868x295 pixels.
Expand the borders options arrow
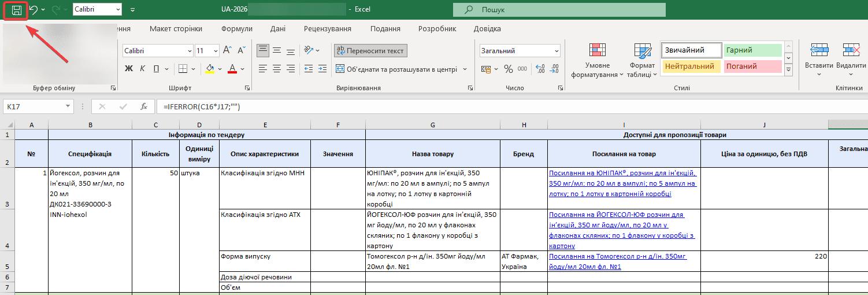(193, 69)
